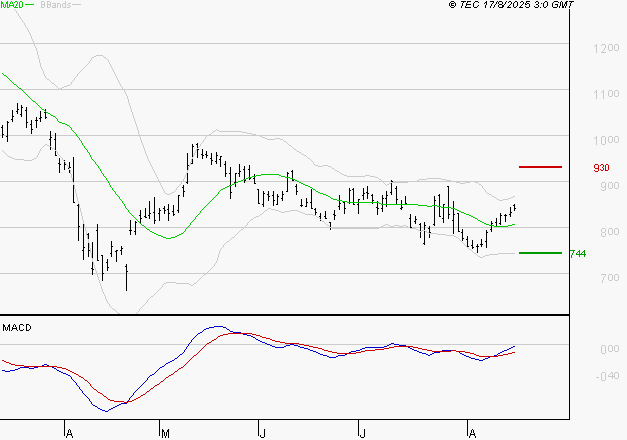Select the red 930 price label

tap(602, 168)
